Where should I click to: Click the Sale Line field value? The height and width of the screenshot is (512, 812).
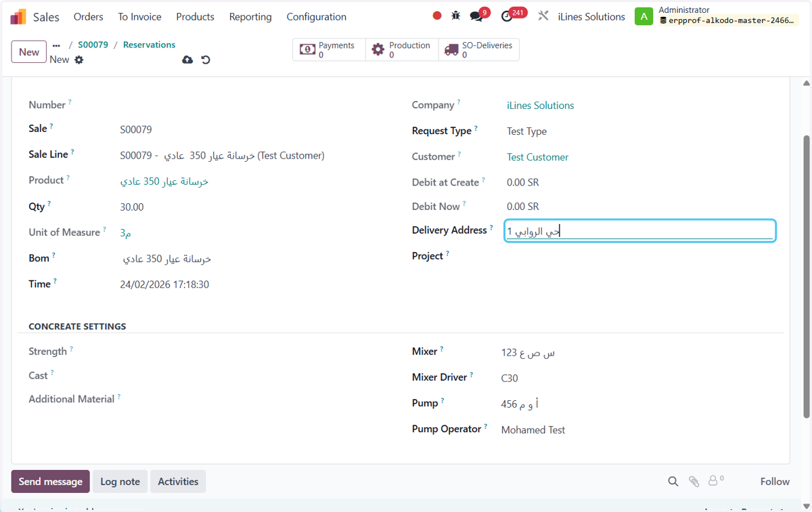[x=222, y=155]
